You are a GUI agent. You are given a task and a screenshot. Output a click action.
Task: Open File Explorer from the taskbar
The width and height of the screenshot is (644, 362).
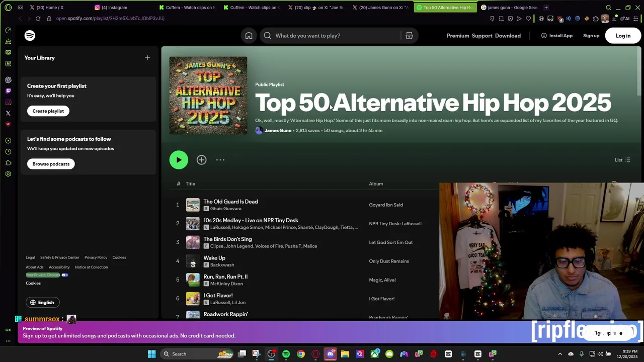pyautogui.click(x=345, y=354)
